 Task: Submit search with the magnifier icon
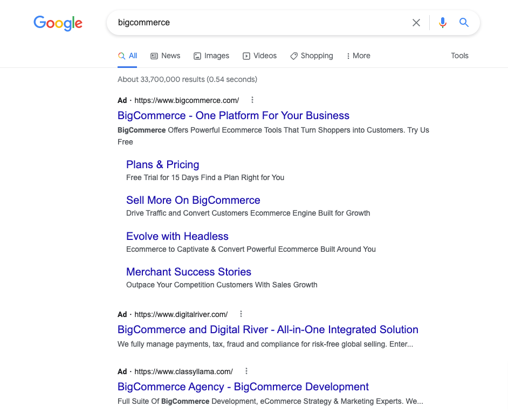pyautogui.click(x=464, y=22)
